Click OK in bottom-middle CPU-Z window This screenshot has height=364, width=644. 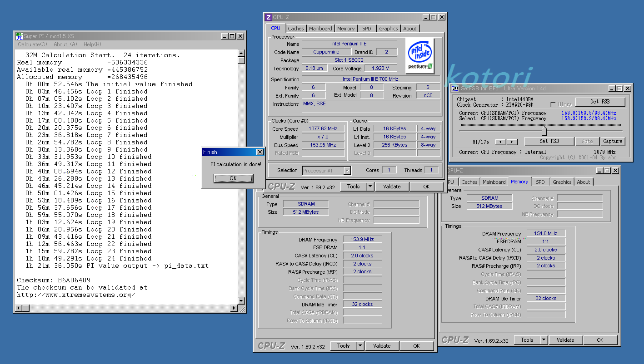[x=416, y=346]
